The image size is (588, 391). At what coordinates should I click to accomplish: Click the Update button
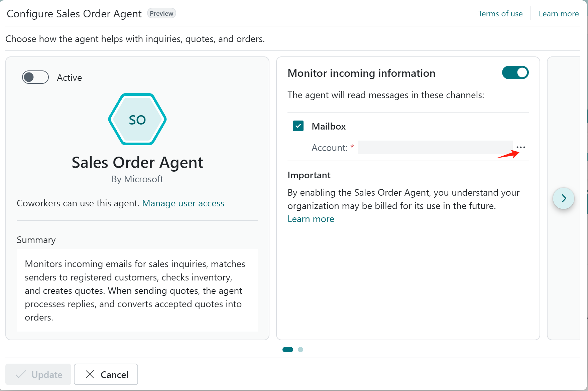pyautogui.click(x=38, y=374)
